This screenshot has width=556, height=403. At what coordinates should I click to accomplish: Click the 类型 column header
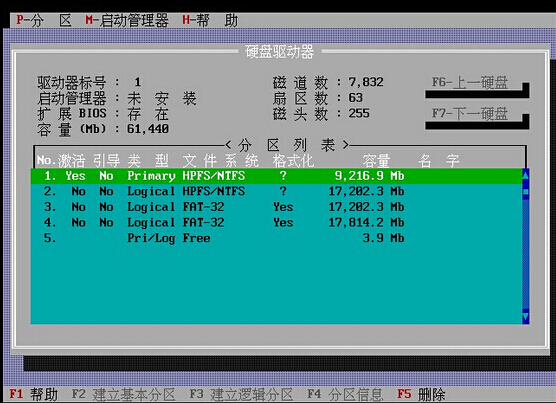pyautogui.click(x=148, y=161)
